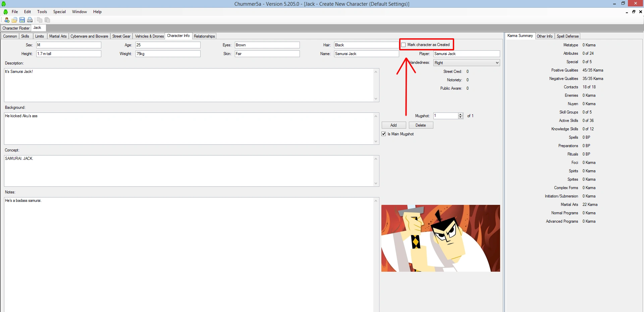
Task: Click the Active Skills value 0 of 36
Action: (x=588, y=121)
